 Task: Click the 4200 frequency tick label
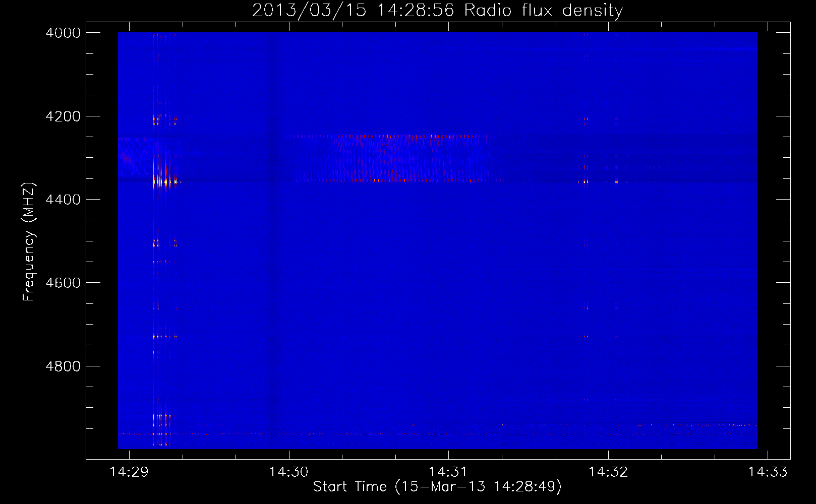click(x=63, y=116)
